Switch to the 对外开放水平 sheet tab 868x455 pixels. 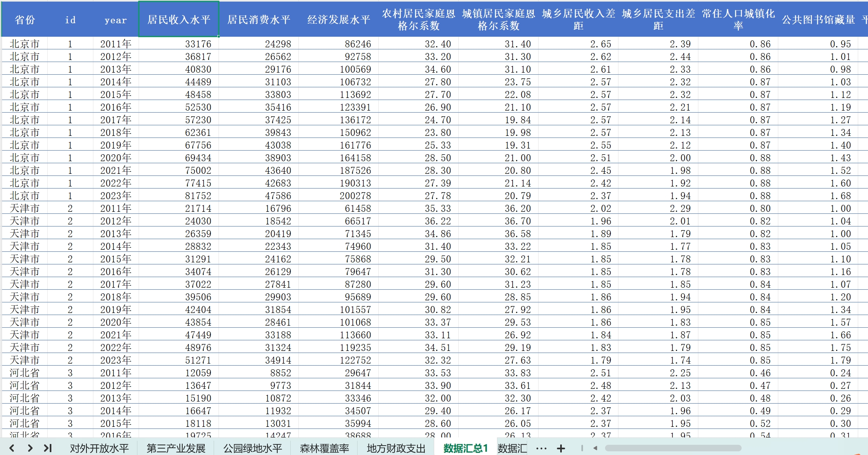pos(99,448)
